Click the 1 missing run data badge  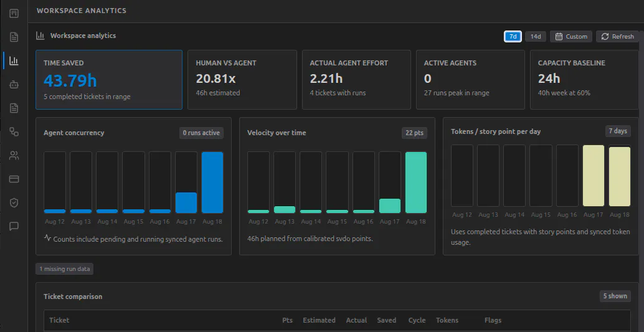coord(65,269)
